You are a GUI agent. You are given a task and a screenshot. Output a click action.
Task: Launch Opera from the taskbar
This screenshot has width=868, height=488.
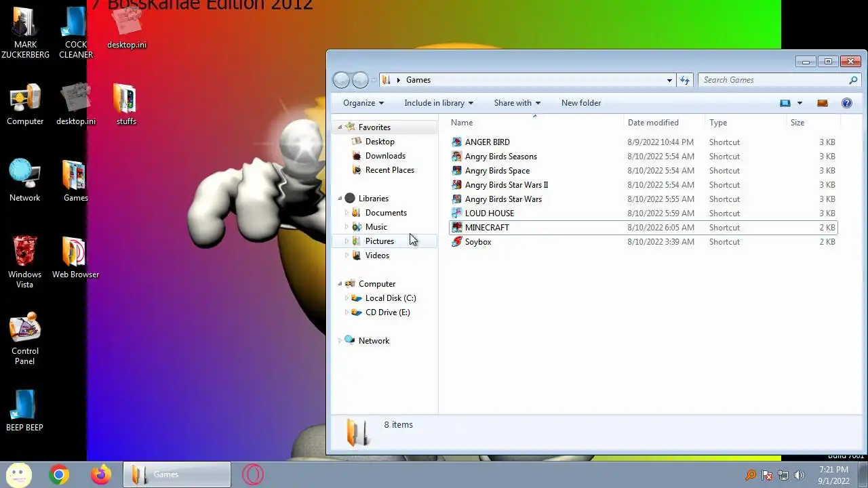[252, 474]
